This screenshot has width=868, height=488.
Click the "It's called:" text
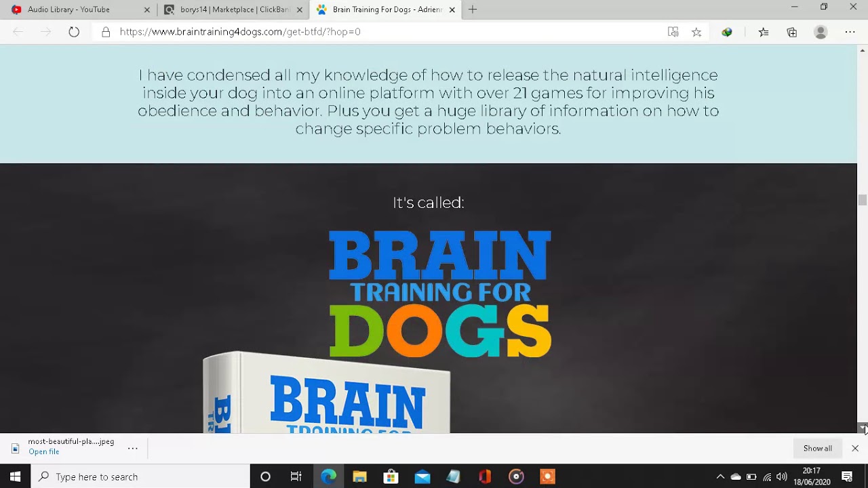pos(429,203)
